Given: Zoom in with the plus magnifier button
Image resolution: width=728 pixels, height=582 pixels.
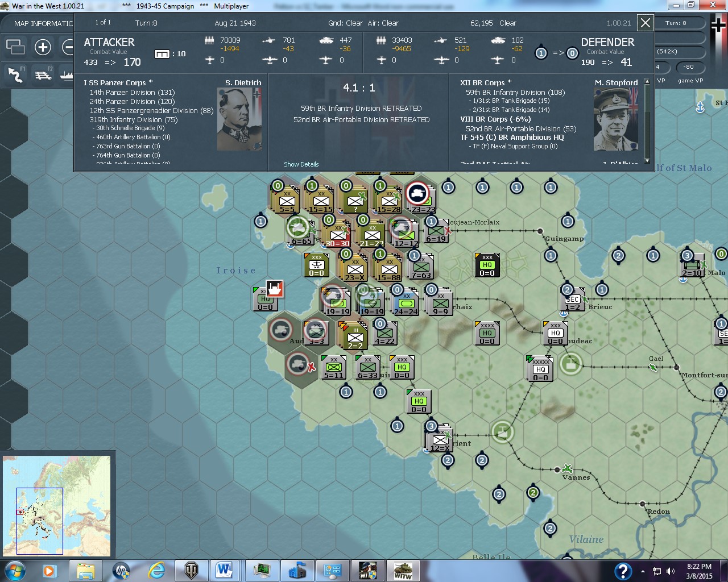Looking at the screenshot, I should click(43, 47).
